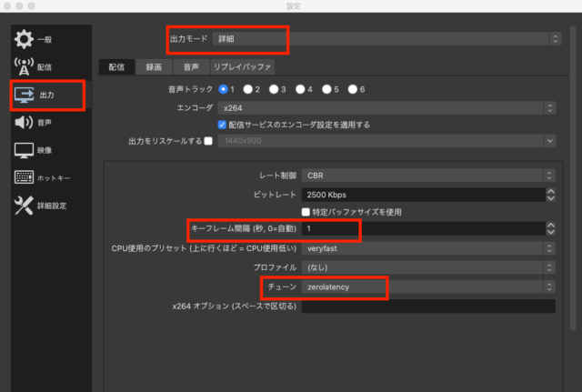The width and height of the screenshot is (582, 392).
Task: Open CPU preset dropdown showing veryfast
Action: [x=428, y=248]
